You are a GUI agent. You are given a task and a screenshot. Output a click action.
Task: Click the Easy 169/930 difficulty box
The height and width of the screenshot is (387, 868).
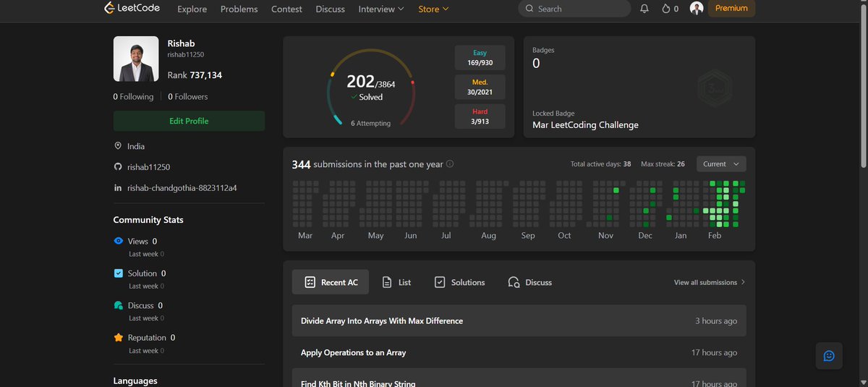coord(480,58)
